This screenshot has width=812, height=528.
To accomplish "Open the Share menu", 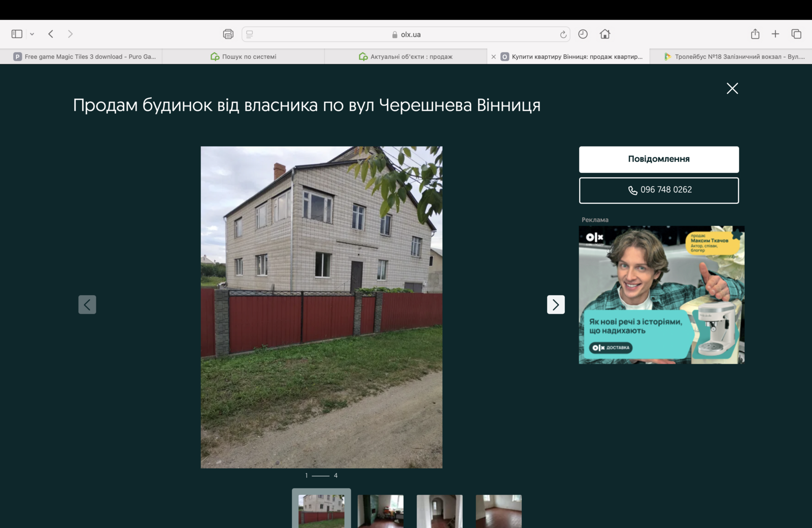I will tap(755, 34).
